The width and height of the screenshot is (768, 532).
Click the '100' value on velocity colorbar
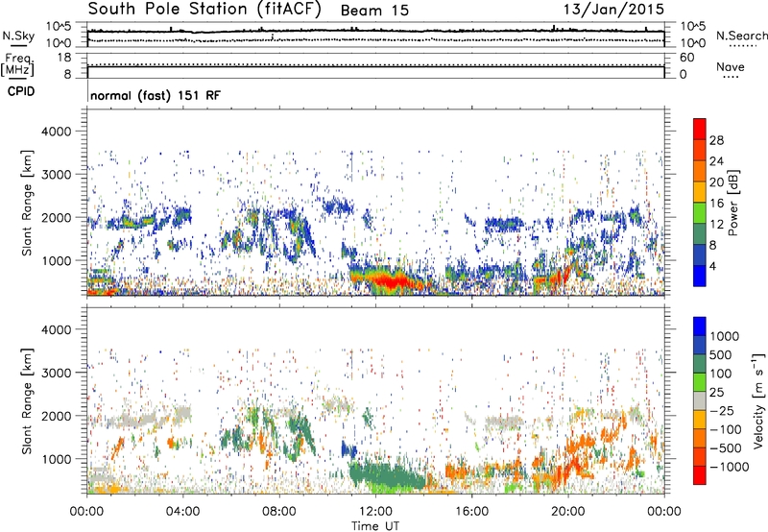(721, 374)
